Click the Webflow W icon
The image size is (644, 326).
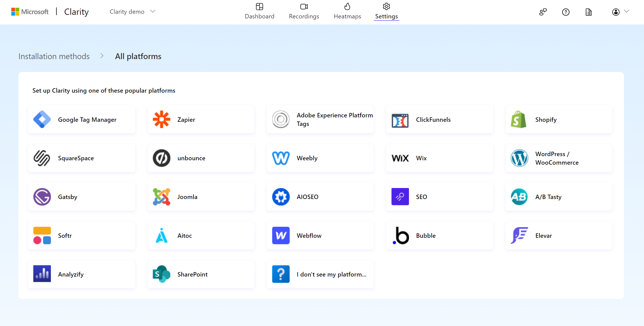281,236
